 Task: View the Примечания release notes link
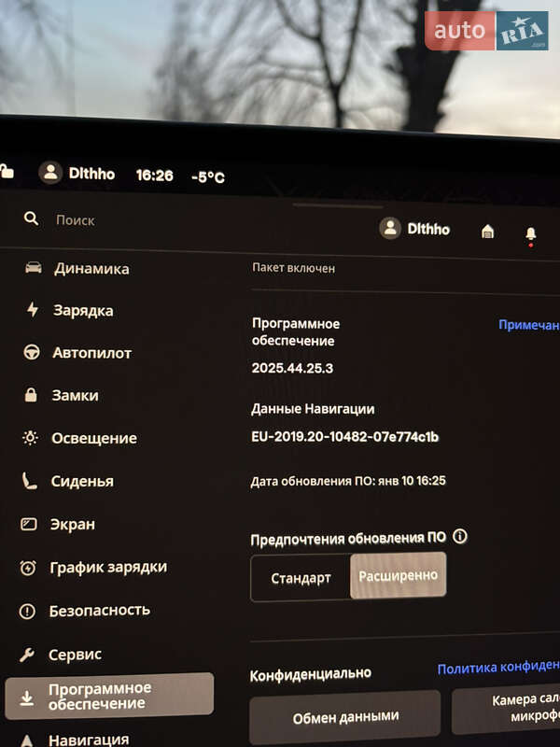(527, 325)
